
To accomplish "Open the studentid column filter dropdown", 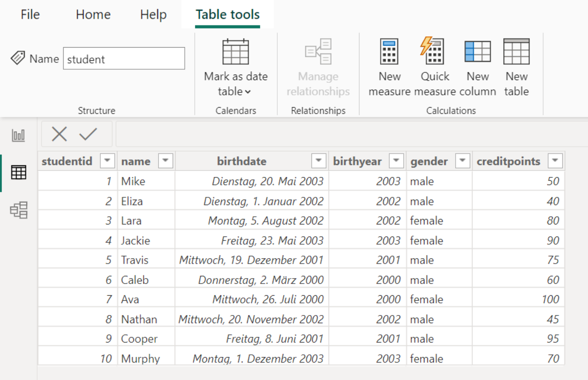I will [107, 161].
